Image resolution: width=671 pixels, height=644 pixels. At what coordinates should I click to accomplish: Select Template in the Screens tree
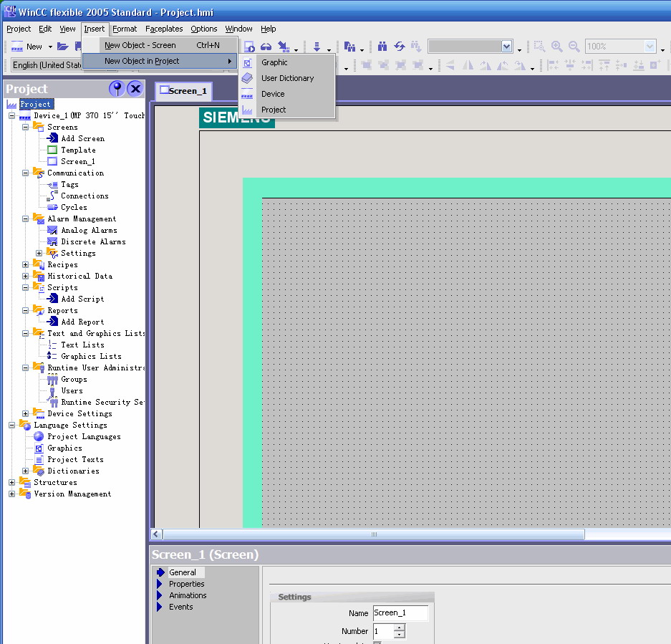tap(78, 150)
